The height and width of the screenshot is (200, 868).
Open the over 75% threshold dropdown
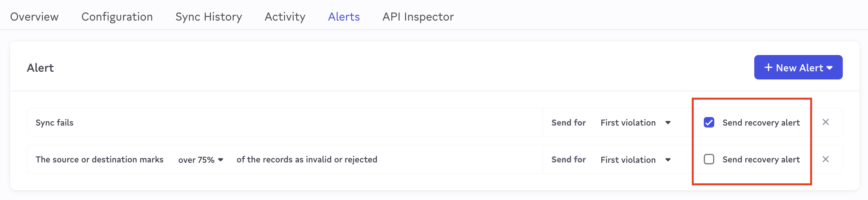pos(200,160)
